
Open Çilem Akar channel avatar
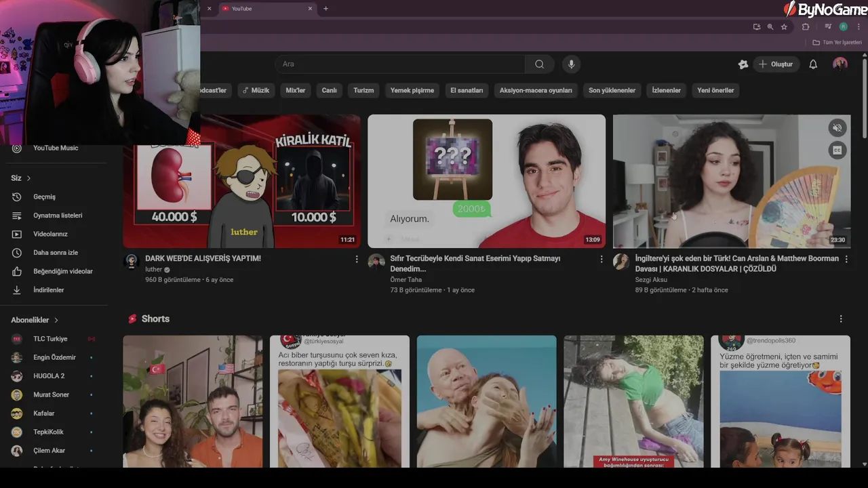[x=17, y=451]
